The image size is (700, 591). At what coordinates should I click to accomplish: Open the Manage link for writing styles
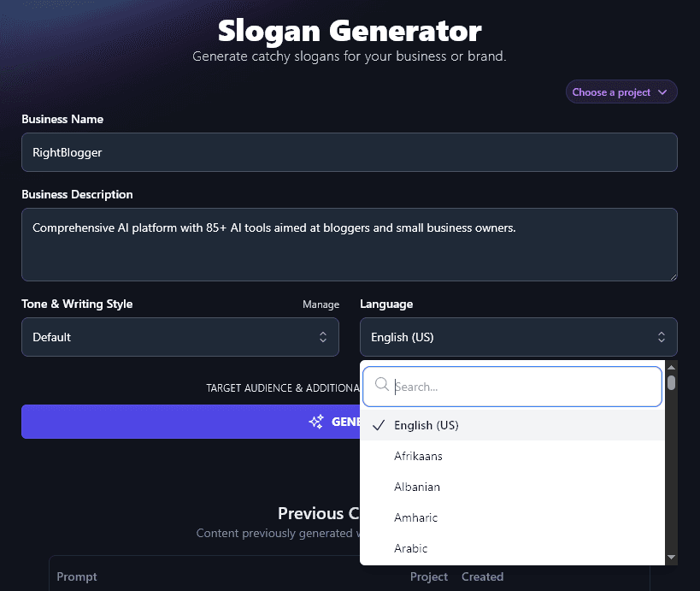coord(321,304)
